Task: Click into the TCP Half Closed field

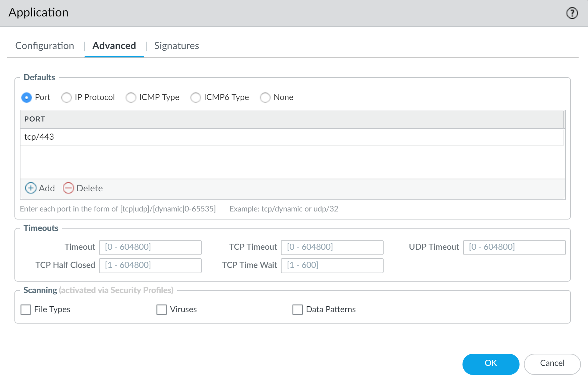Action: point(150,265)
